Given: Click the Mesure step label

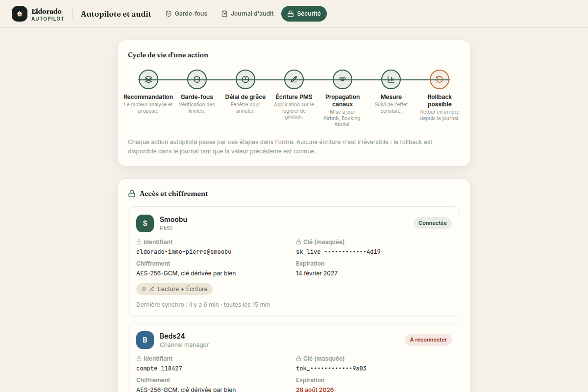Looking at the screenshot, I should point(391,97).
